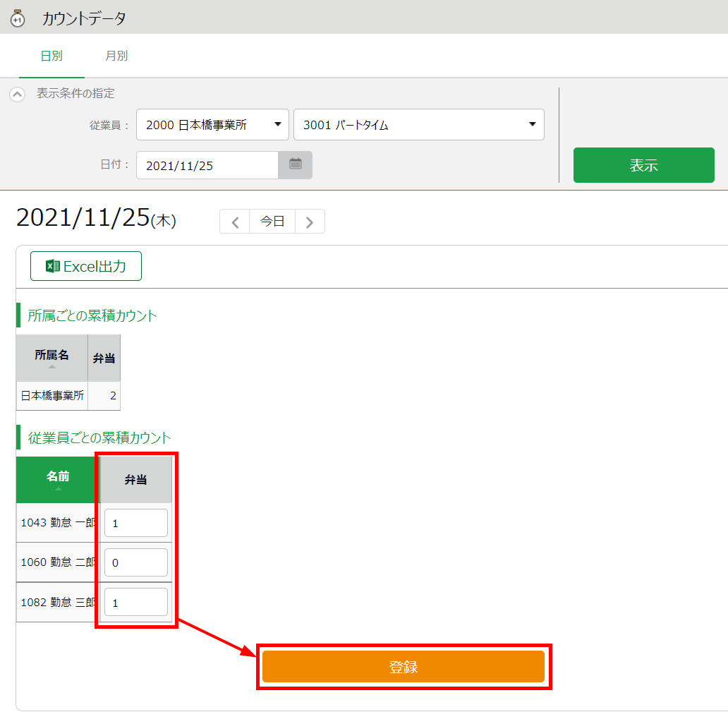Screen dimensions: 728x724
Task: Click the 日付 date input field
Action: (207, 165)
